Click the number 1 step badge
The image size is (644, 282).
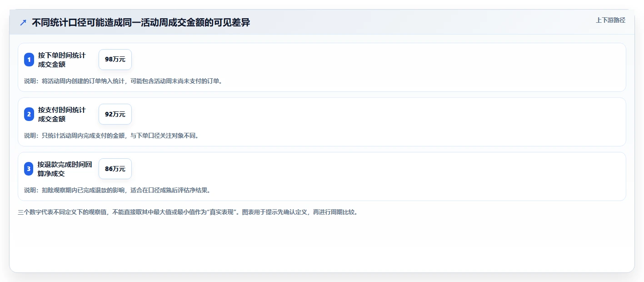pos(29,60)
